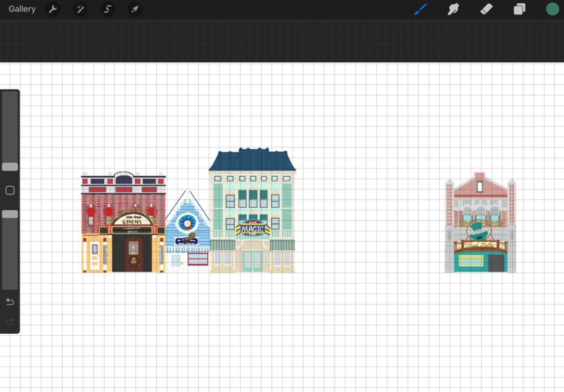Open the green active color swatch
The image size is (564, 392).
point(552,9)
